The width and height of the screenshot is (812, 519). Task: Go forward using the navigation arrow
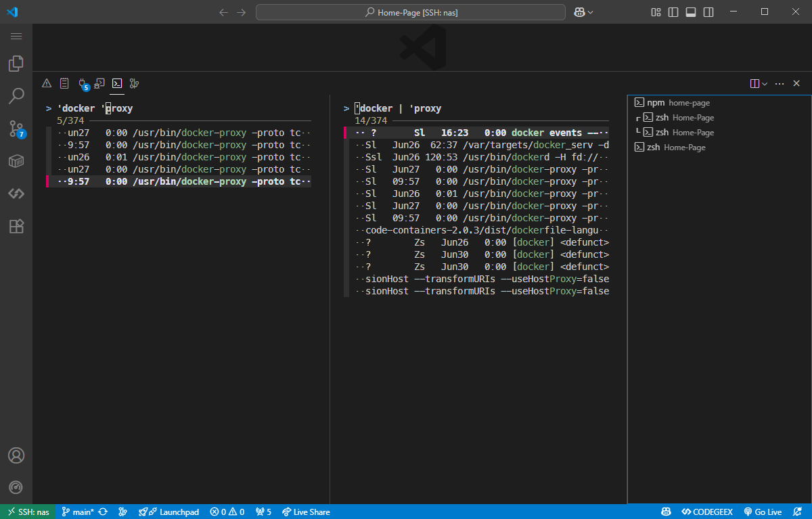tap(242, 12)
